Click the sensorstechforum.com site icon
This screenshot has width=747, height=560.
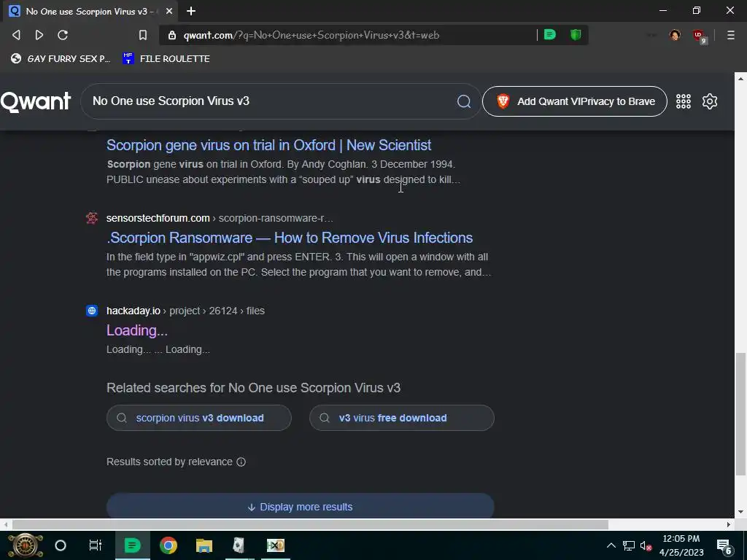click(x=91, y=218)
